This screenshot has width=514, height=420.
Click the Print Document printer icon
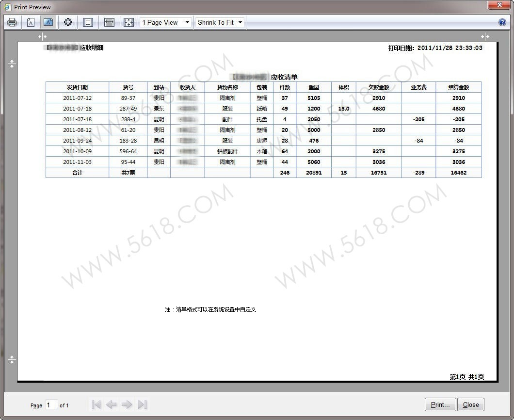[12, 22]
